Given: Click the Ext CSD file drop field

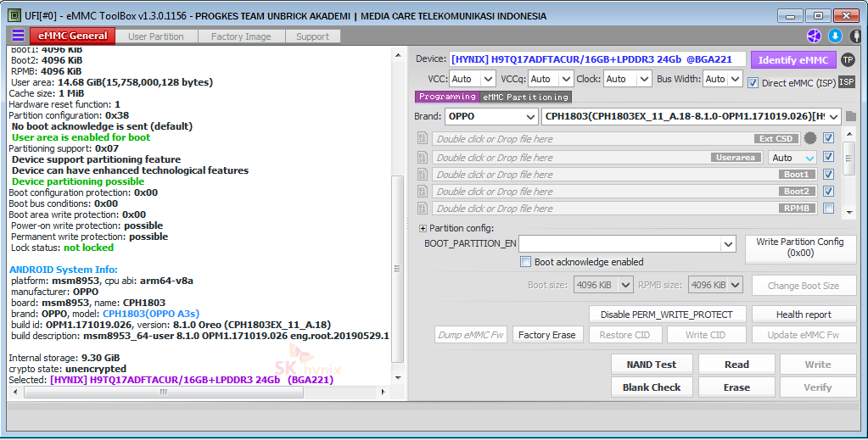Looking at the screenshot, I should click(615, 139).
